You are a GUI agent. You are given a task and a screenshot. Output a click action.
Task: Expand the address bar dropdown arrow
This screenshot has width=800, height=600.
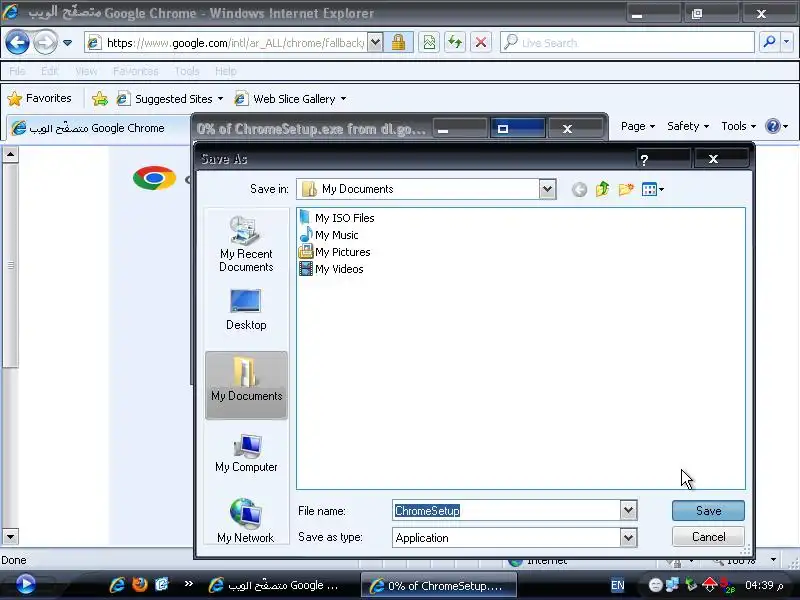coord(375,43)
